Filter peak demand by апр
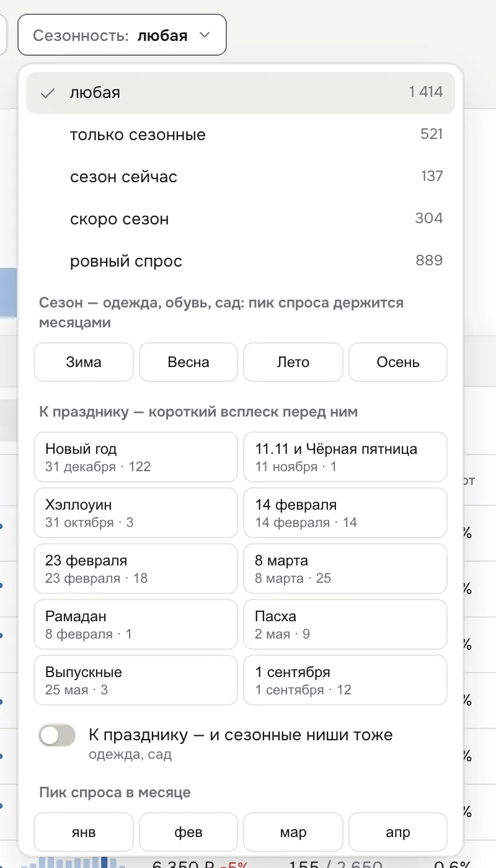The image size is (496, 868). pyautogui.click(x=398, y=833)
